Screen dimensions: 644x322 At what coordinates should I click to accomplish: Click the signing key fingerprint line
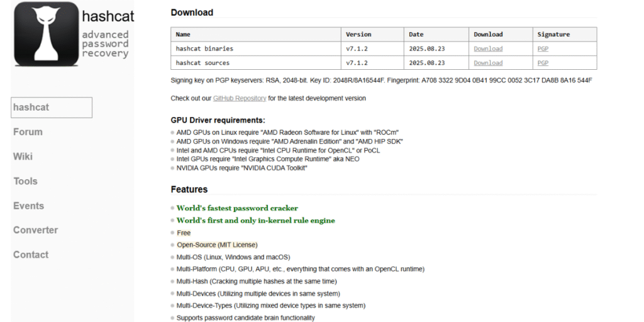381,80
